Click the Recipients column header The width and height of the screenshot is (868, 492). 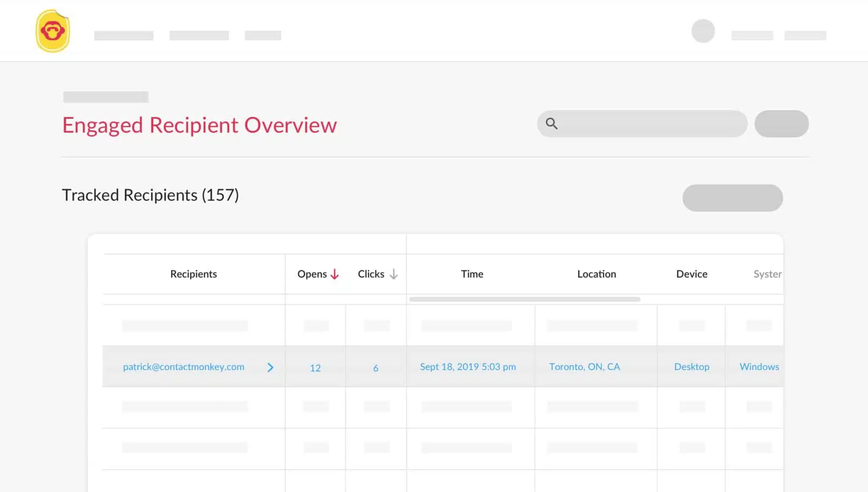[194, 274]
